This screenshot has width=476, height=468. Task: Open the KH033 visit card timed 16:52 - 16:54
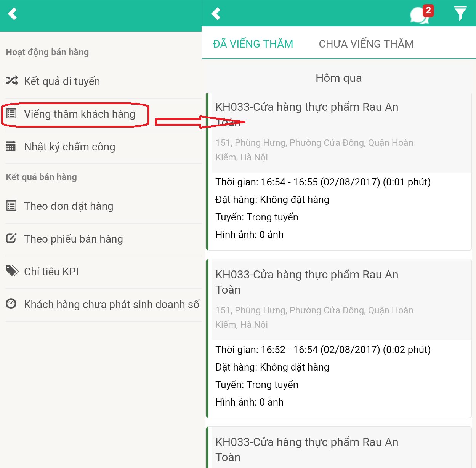click(339, 339)
